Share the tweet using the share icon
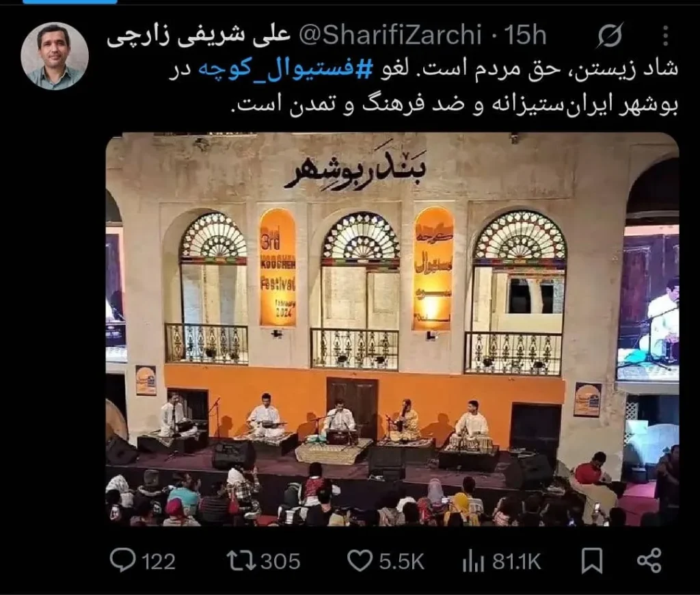700x595 pixels. (x=649, y=561)
